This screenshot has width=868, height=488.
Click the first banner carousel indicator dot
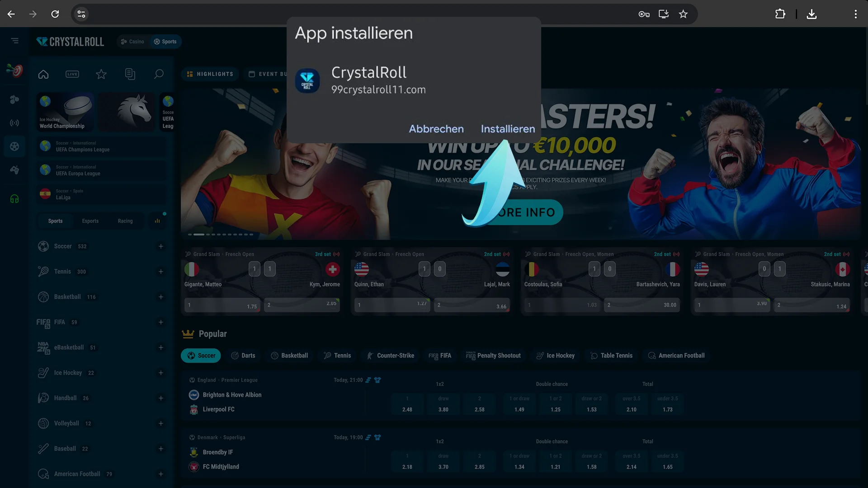point(190,235)
